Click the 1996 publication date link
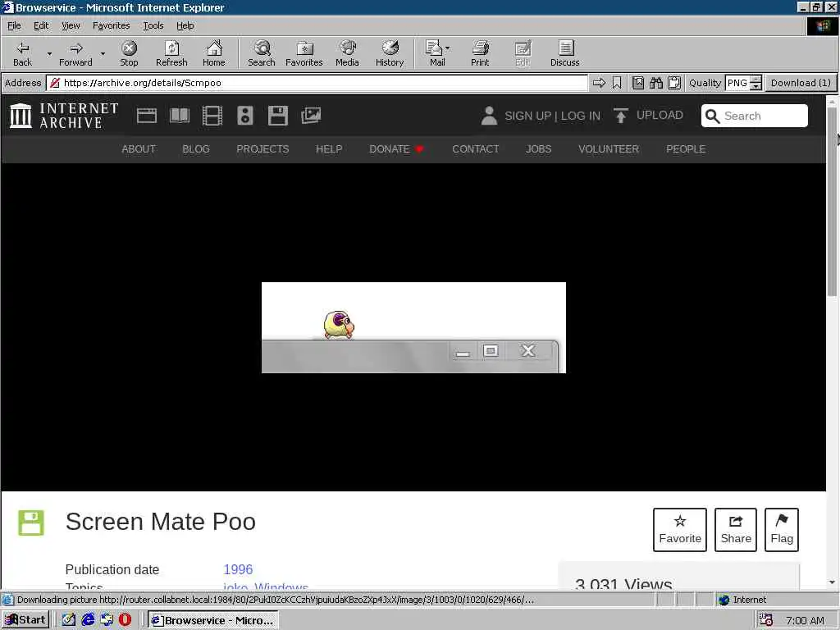840x630 pixels. pyautogui.click(x=238, y=569)
